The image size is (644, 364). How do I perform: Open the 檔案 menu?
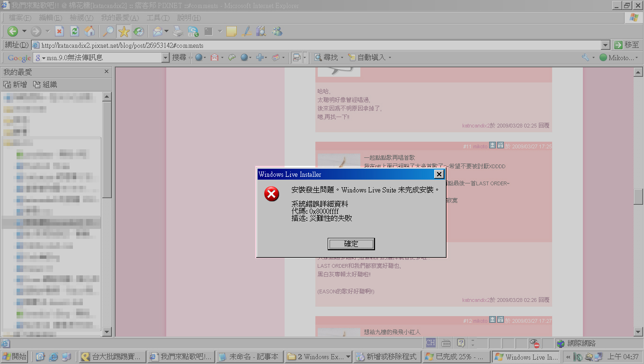point(20,18)
